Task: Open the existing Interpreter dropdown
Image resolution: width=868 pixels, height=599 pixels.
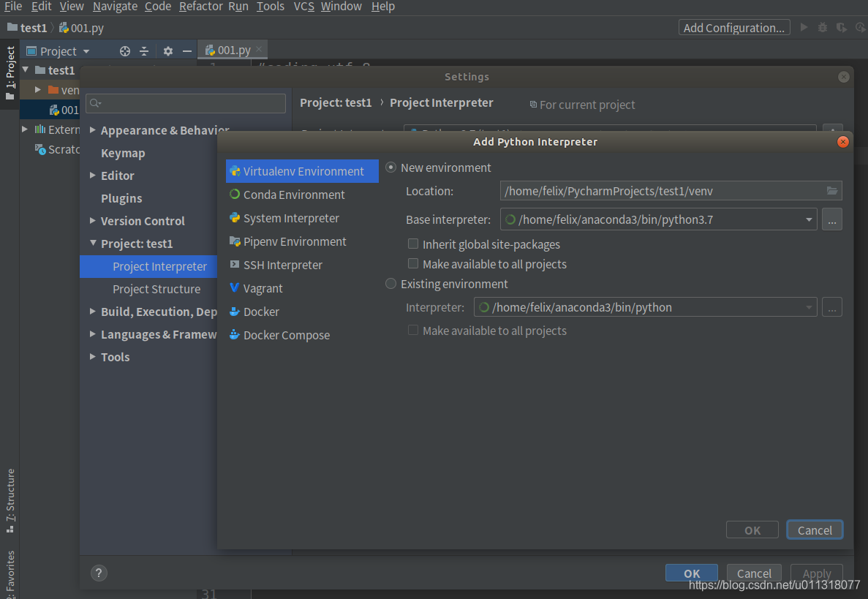Action: (809, 306)
